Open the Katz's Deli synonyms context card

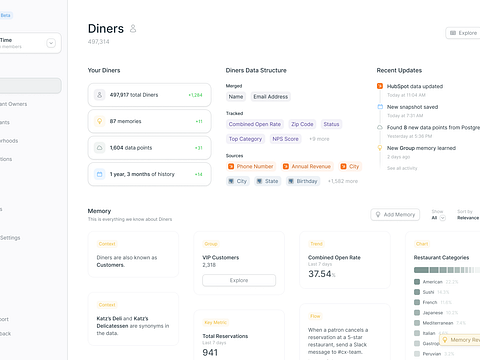coord(133,319)
